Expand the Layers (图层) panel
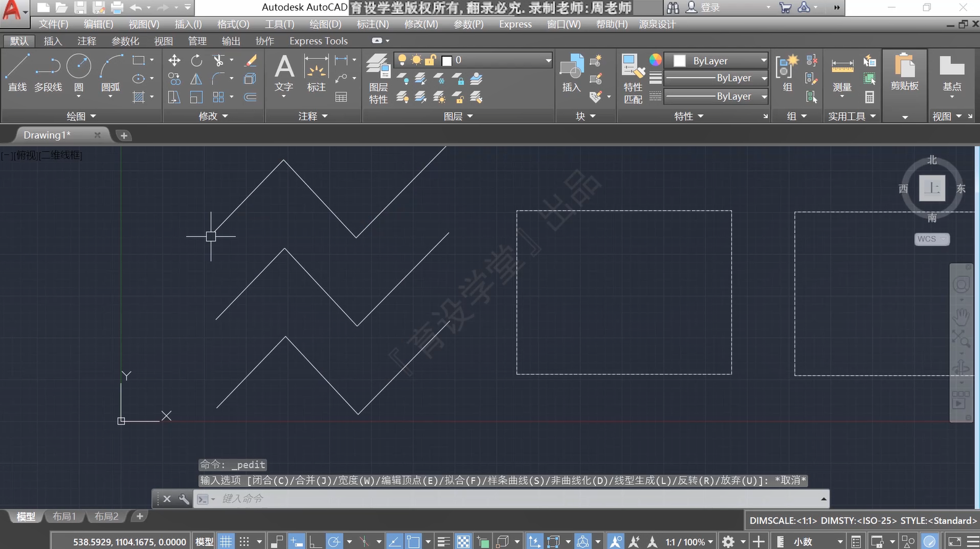The height and width of the screenshot is (549, 980). click(x=459, y=116)
